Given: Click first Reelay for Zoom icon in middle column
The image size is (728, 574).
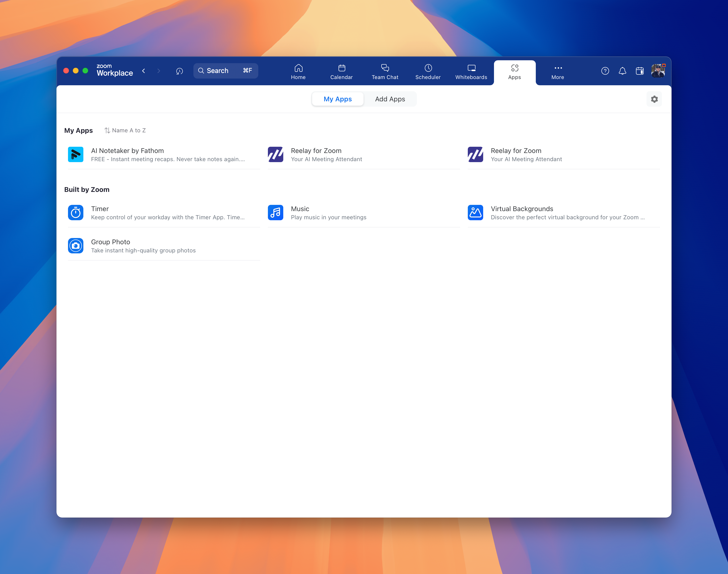Looking at the screenshot, I should 276,155.
